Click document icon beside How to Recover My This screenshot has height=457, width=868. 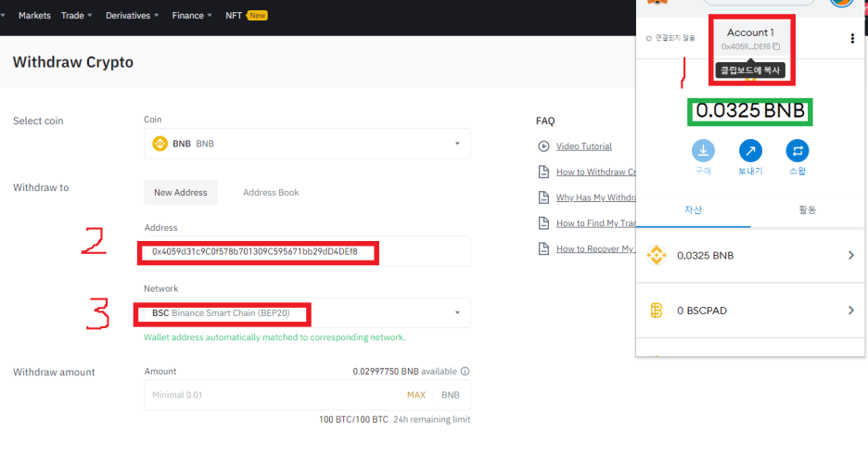tap(543, 249)
